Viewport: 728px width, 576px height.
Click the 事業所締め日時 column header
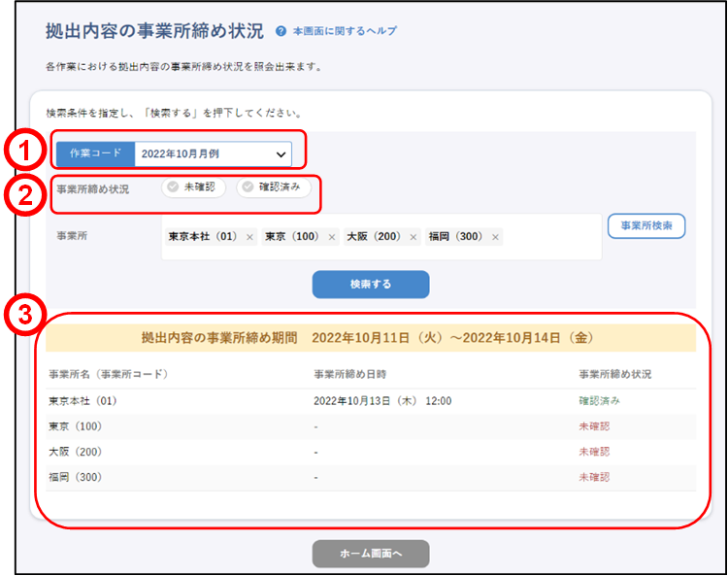coord(351,374)
